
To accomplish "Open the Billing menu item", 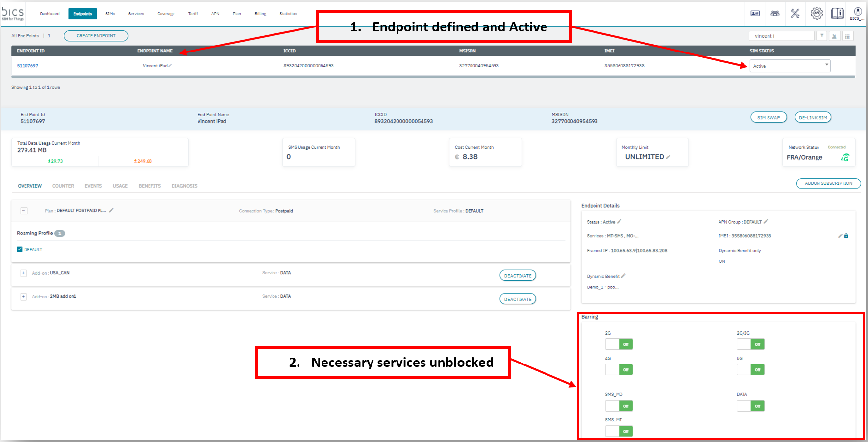I will (x=260, y=14).
